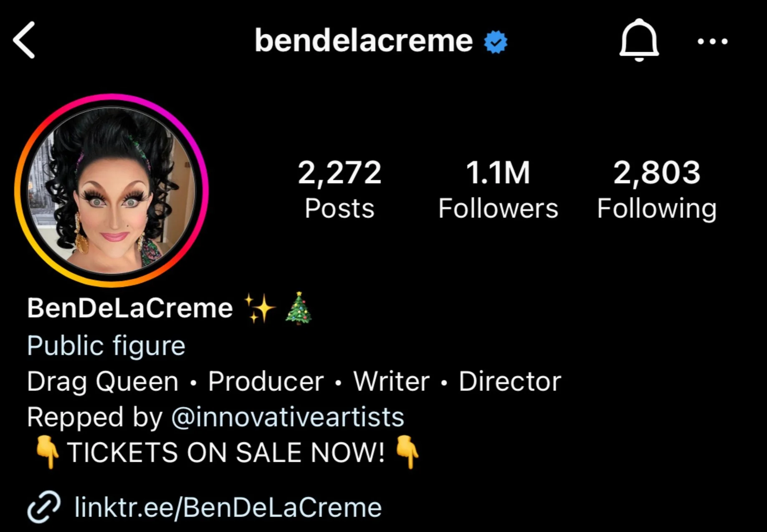Open the @innovativeartists mention
The height and width of the screenshot is (532, 767).
click(288, 417)
